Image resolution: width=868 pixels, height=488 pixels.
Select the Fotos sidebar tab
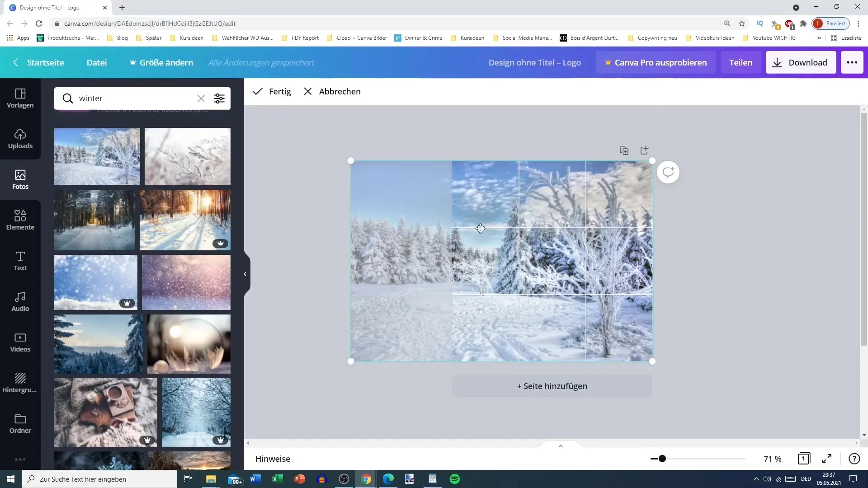coord(20,180)
